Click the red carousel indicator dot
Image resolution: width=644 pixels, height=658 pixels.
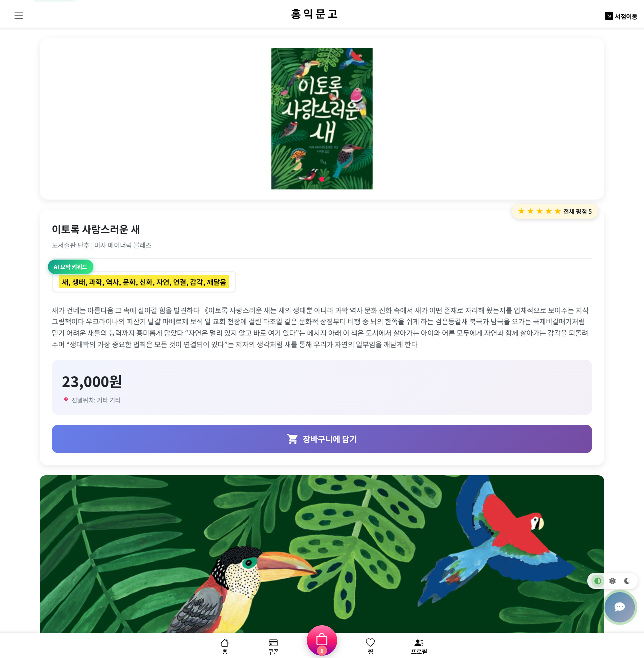pos(322,179)
